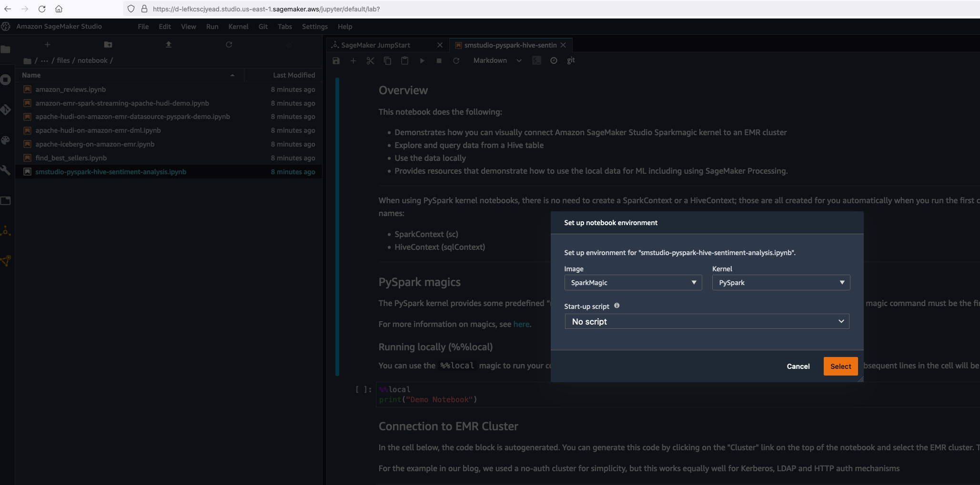Click the clock icon in notebook toolbar
The width and height of the screenshot is (980, 485).
(554, 60)
